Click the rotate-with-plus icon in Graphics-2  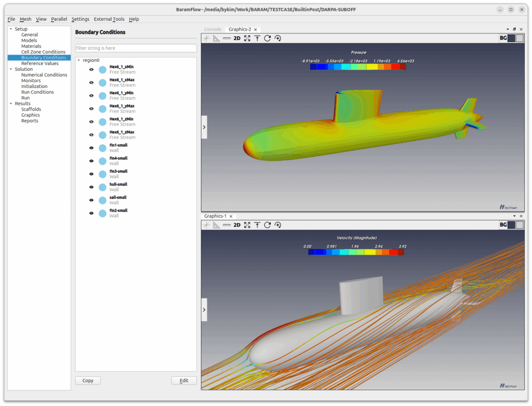click(x=278, y=38)
